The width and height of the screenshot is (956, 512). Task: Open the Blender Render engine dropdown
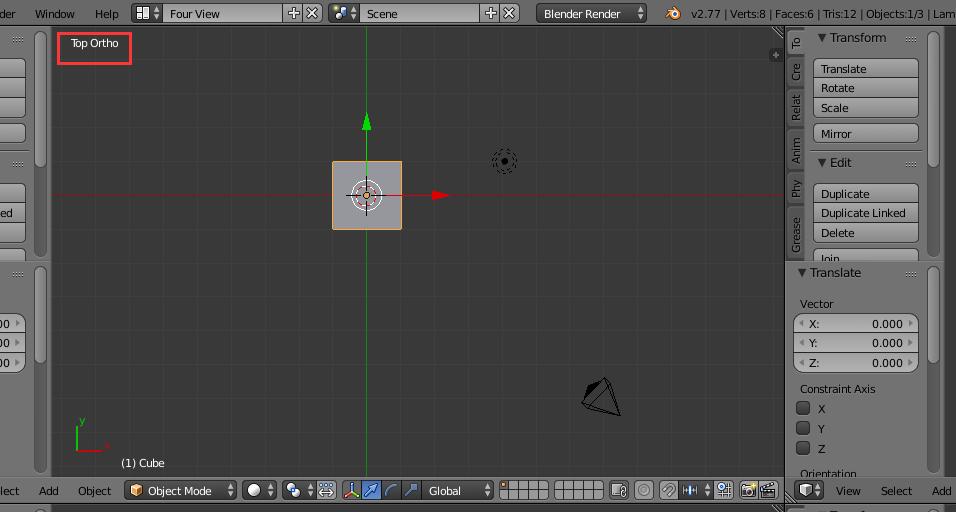(591, 13)
